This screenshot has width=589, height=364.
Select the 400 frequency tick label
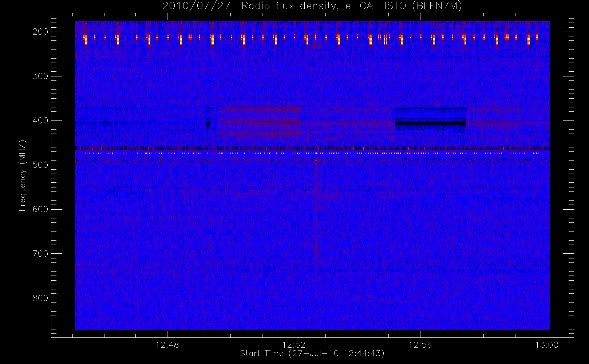point(40,120)
